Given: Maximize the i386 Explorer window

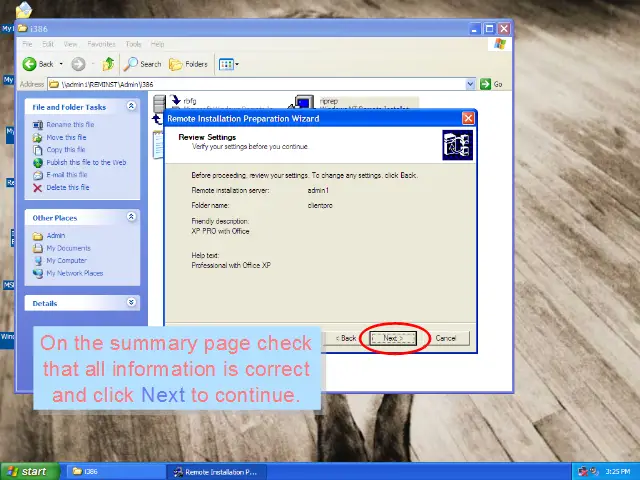Looking at the screenshot, I should click(x=489, y=29).
